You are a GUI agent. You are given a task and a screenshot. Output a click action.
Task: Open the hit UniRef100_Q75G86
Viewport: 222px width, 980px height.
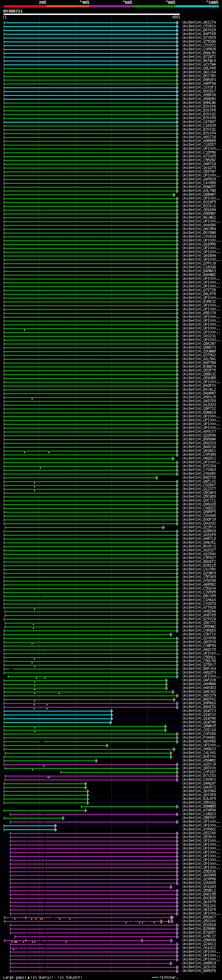click(199, 41)
